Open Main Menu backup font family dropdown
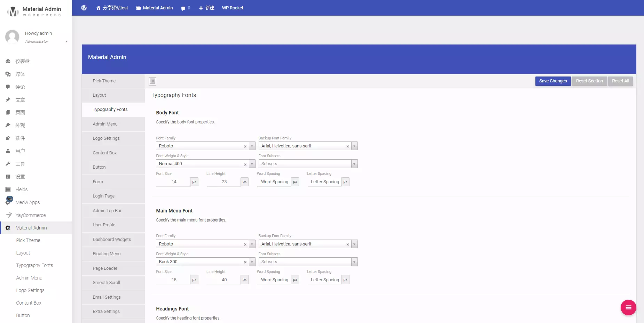Image resolution: width=644 pixels, height=323 pixels. coord(354,244)
